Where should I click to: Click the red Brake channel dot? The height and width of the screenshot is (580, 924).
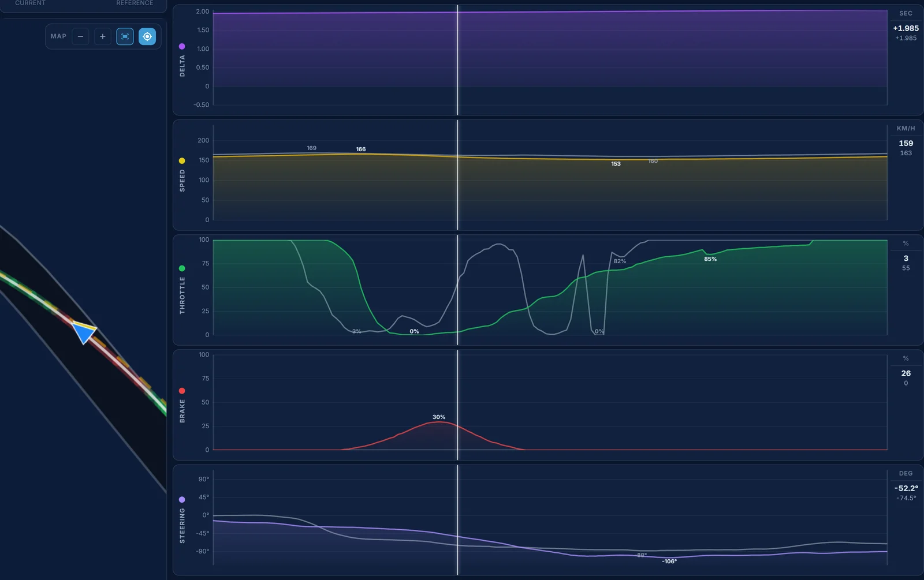pyautogui.click(x=182, y=391)
